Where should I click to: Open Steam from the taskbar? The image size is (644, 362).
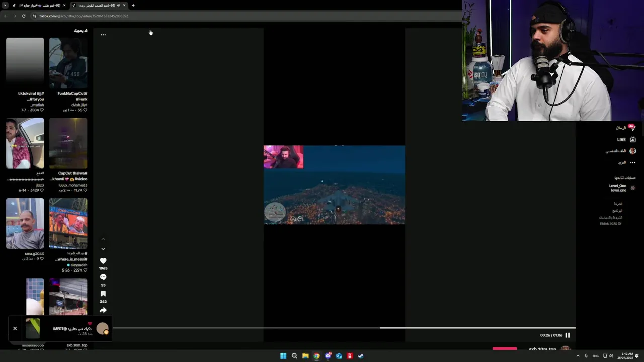(361, 356)
